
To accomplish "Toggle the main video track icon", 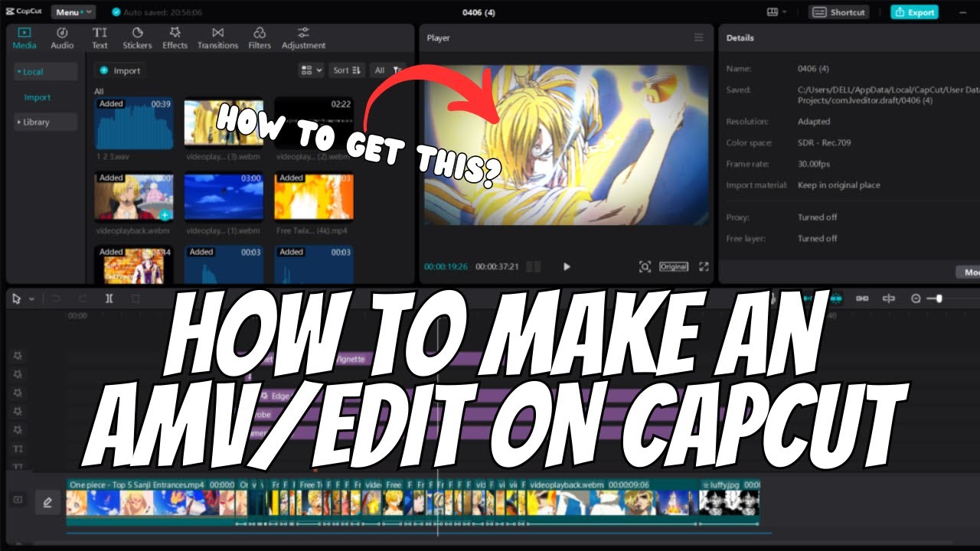I will coord(18,500).
